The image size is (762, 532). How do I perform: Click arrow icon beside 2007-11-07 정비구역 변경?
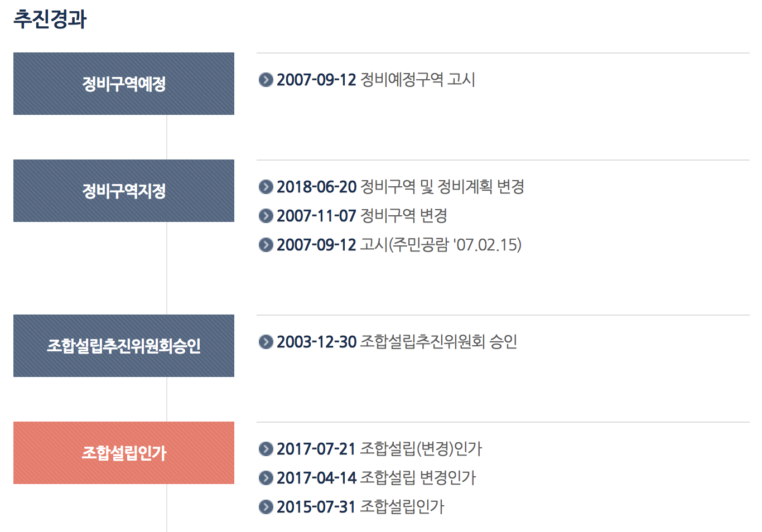pos(266,216)
